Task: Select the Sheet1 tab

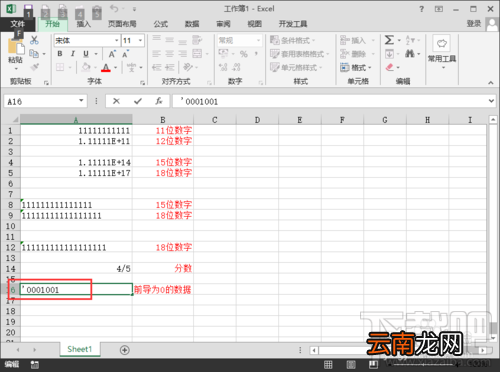Action: (x=80, y=349)
